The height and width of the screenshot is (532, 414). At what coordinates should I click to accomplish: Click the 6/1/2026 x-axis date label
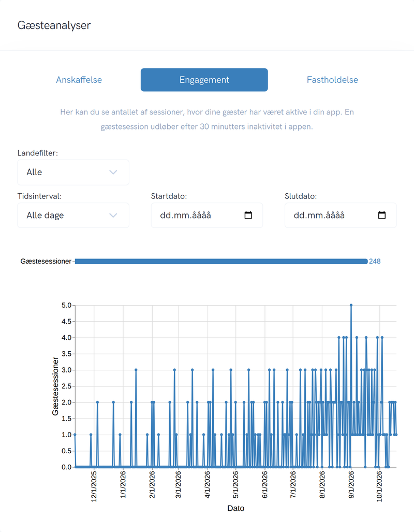coord(265,484)
